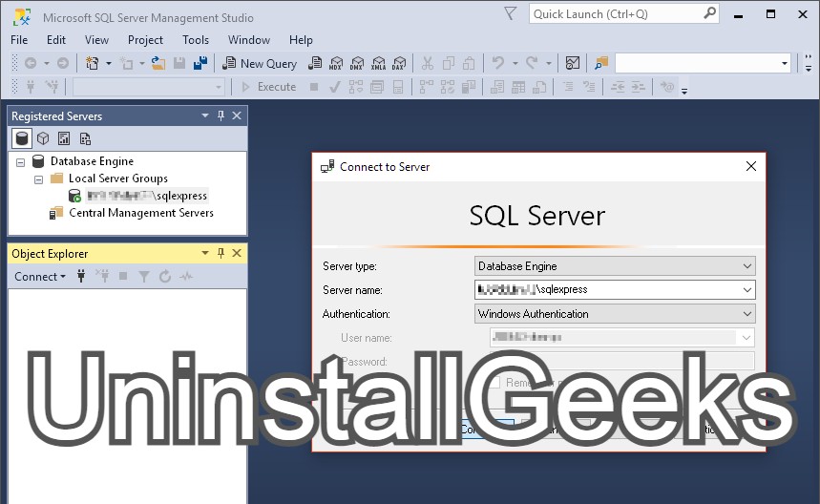The width and height of the screenshot is (820, 504).
Task: Click the Database Engine Query icon
Action: pyautogui.click(x=315, y=64)
